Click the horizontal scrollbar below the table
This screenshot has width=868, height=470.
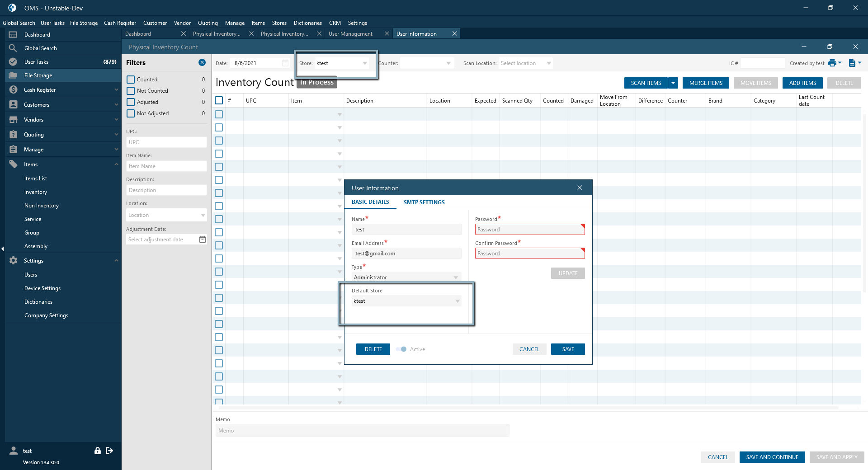pos(528,408)
